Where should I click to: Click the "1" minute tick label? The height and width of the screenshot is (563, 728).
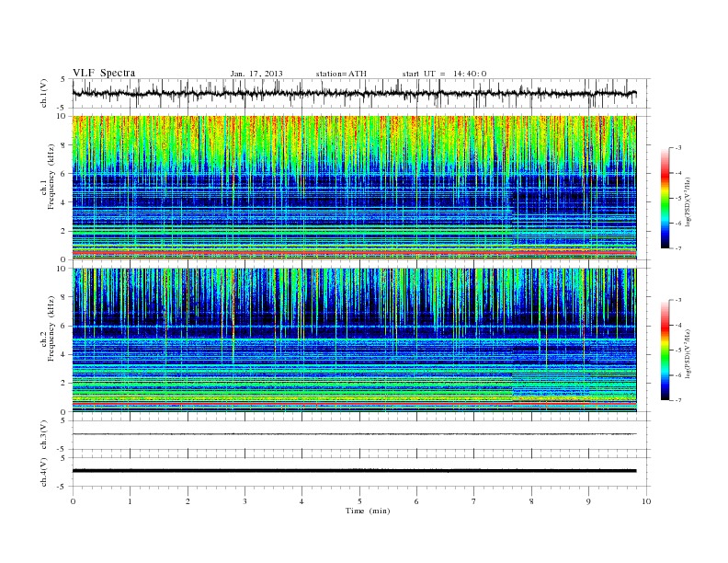[130, 501]
